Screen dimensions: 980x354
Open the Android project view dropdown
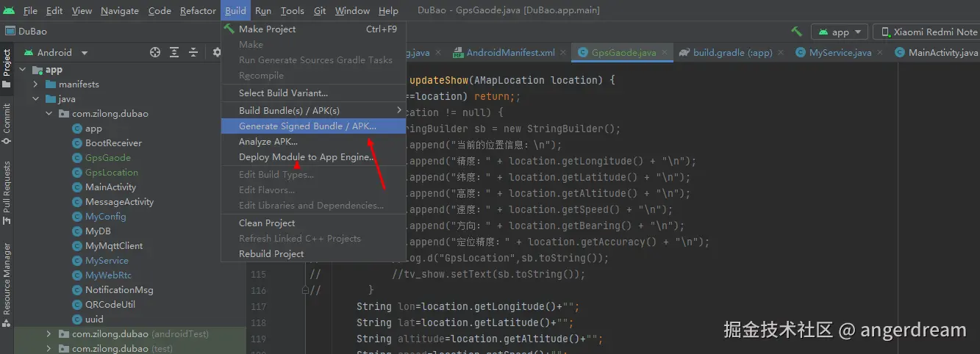[x=56, y=53]
